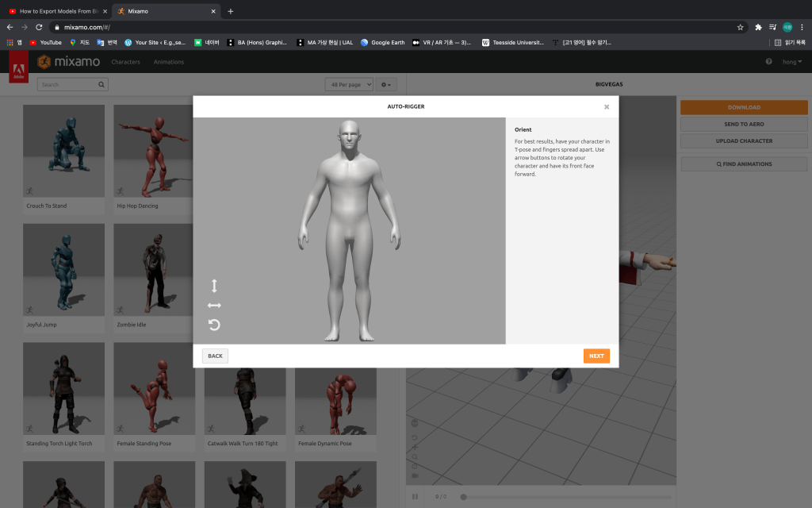This screenshot has width=812, height=508.
Task: Pause the animation playback
Action: (415, 497)
